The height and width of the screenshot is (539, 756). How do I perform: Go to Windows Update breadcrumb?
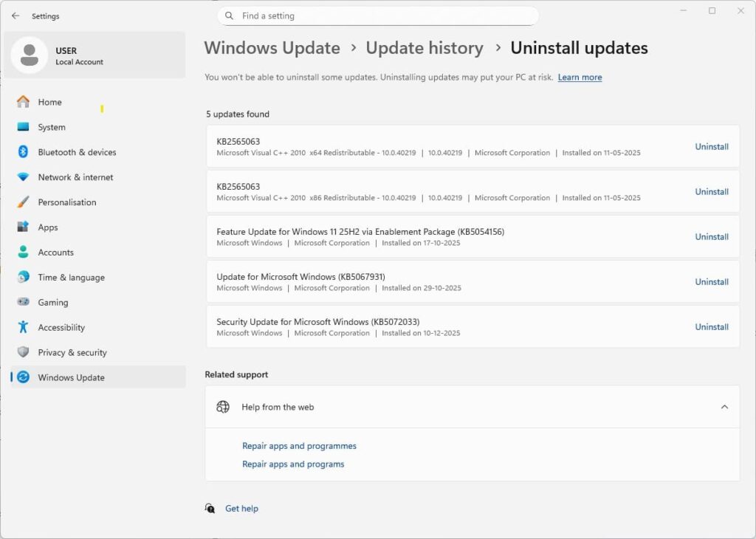coord(272,48)
